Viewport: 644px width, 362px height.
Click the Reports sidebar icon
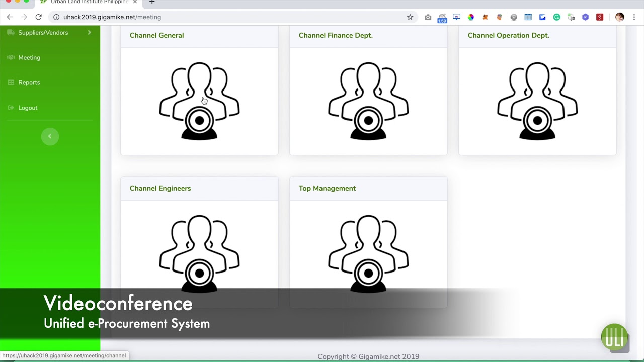click(x=11, y=82)
